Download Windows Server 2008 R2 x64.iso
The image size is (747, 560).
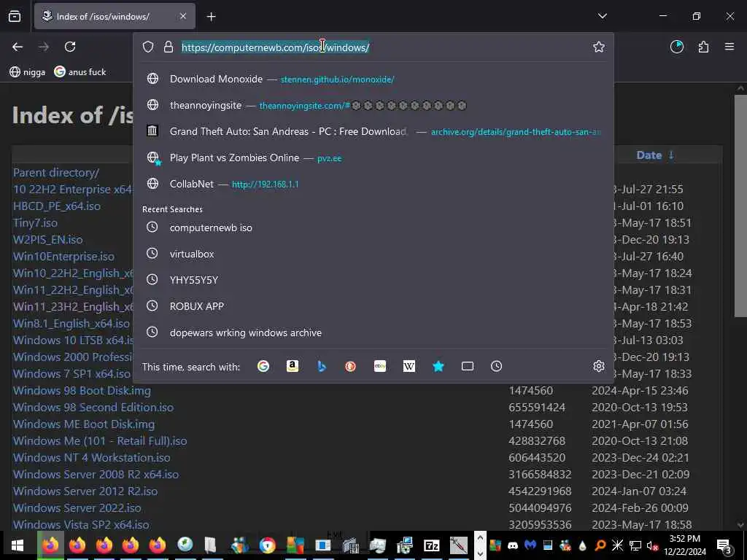point(96,474)
